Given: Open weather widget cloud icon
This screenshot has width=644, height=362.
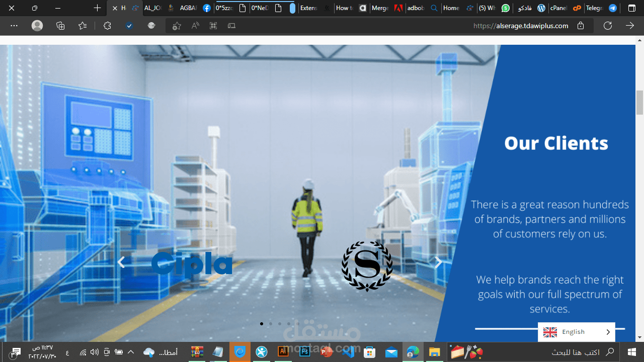Looking at the screenshot, I should click(x=149, y=352).
